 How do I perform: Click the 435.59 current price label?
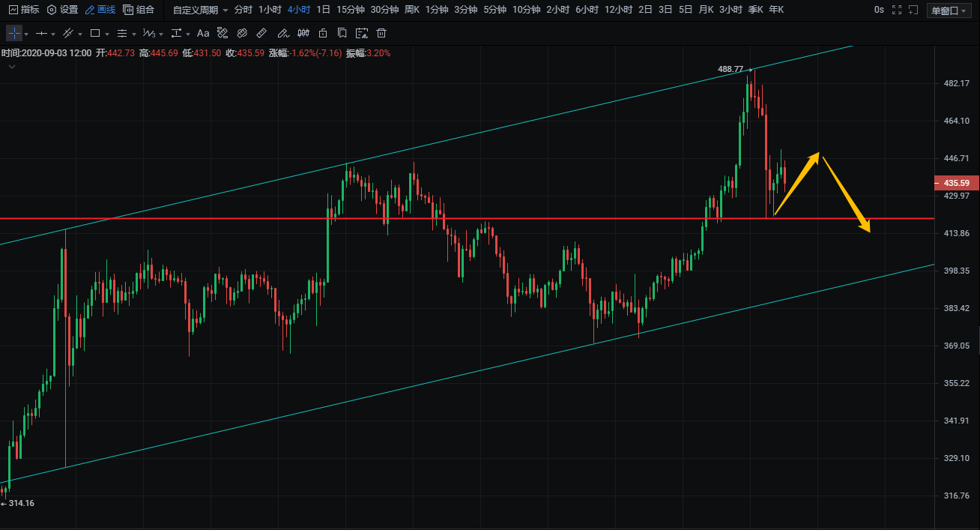(956, 183)
